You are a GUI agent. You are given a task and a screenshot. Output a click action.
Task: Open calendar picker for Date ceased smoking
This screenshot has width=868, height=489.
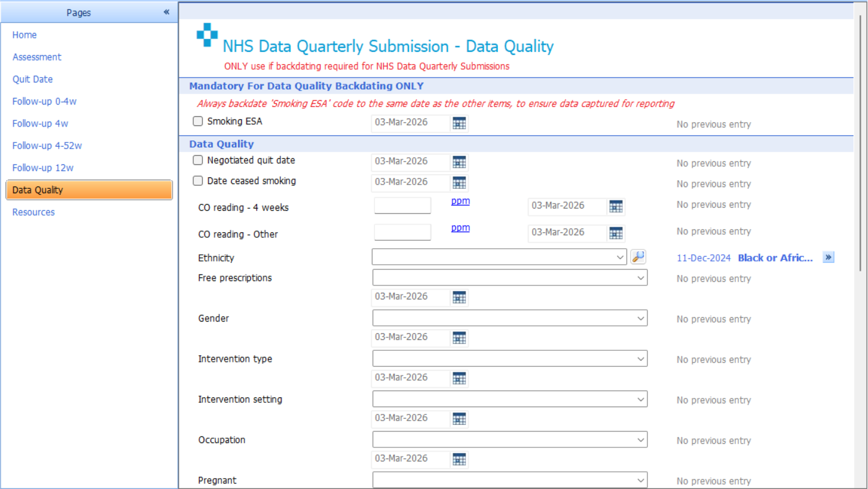click(459, 183)
